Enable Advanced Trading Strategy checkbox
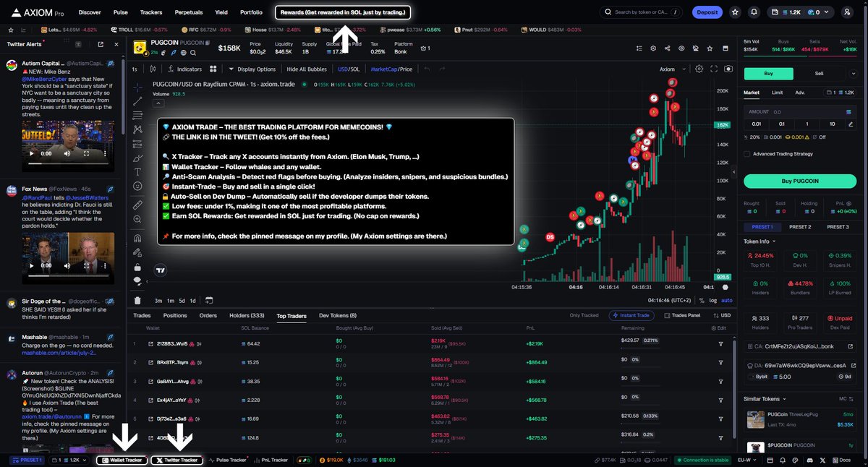868x467 pixels. 746,153
